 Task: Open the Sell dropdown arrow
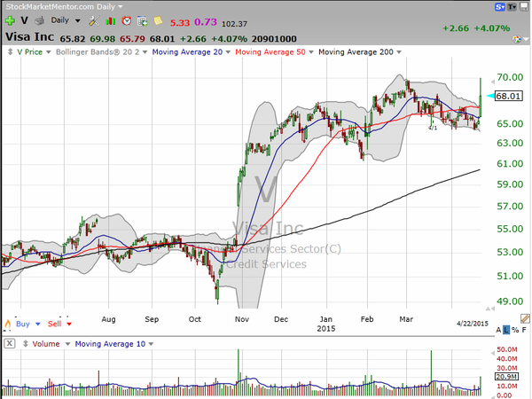pos(69,324)
